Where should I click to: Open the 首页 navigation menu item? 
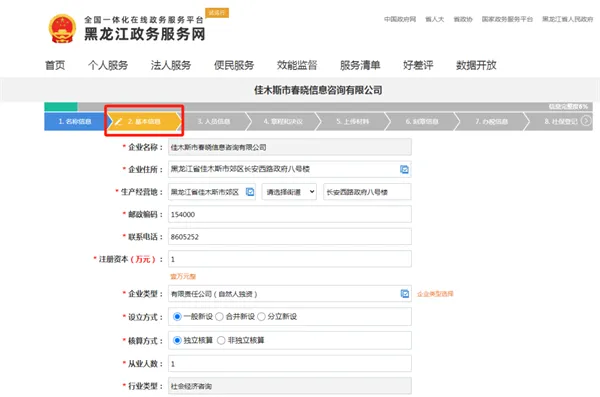[x=55, y=65]
